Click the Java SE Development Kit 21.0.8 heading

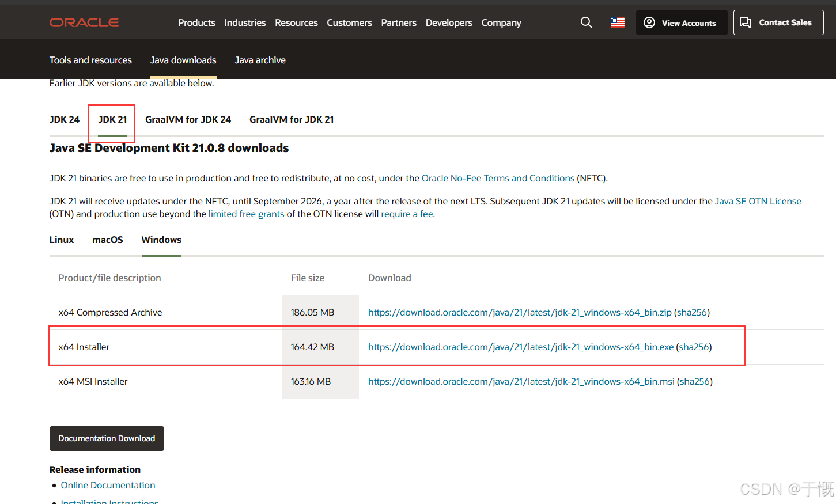[169, 148]
